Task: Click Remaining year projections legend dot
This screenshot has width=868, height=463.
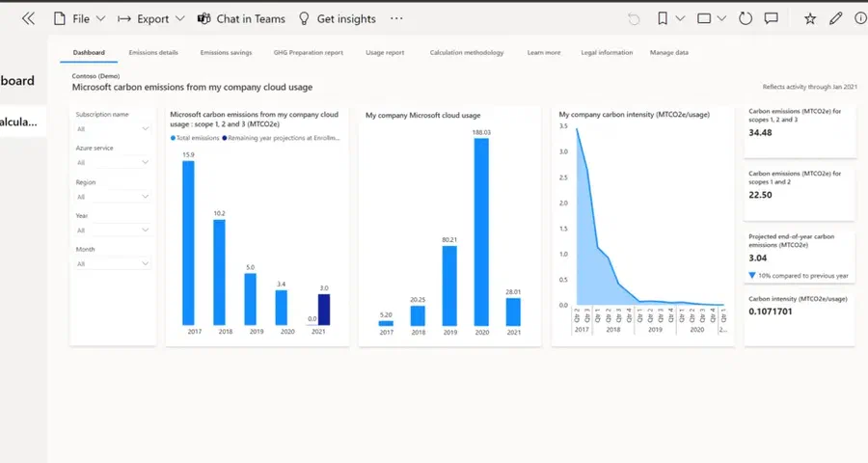Action: 224,138
